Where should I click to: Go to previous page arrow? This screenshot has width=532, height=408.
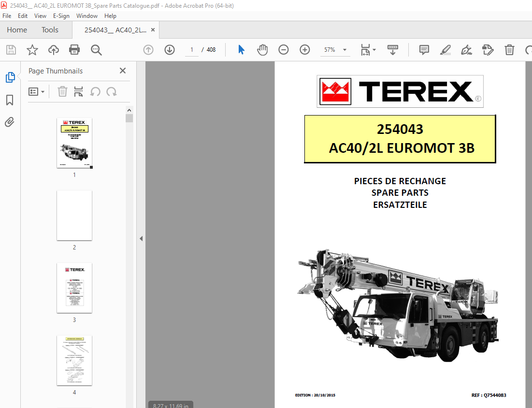pyautogui.click(x=148, y=50)
